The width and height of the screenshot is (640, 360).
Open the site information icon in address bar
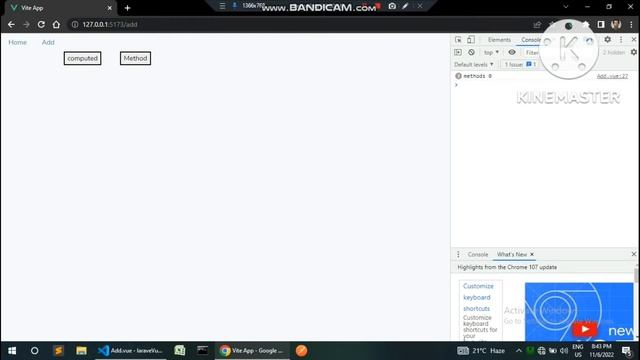click(x=75, y=24)
